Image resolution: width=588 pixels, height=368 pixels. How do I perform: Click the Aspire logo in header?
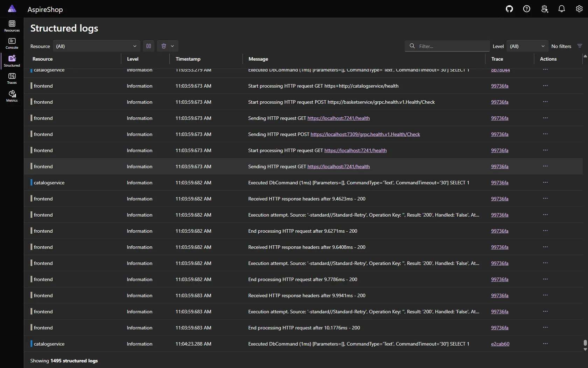(12, 9)
